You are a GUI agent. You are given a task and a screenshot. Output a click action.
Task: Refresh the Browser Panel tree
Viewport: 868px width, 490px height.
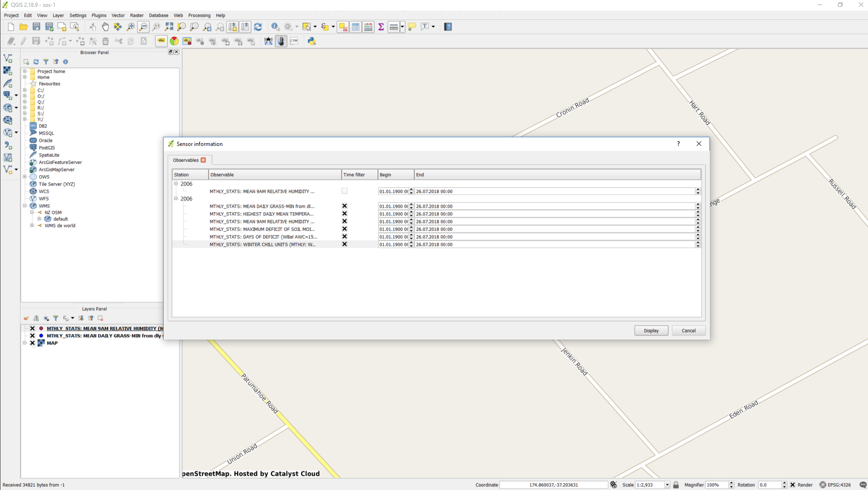click(x=36, y=61)
